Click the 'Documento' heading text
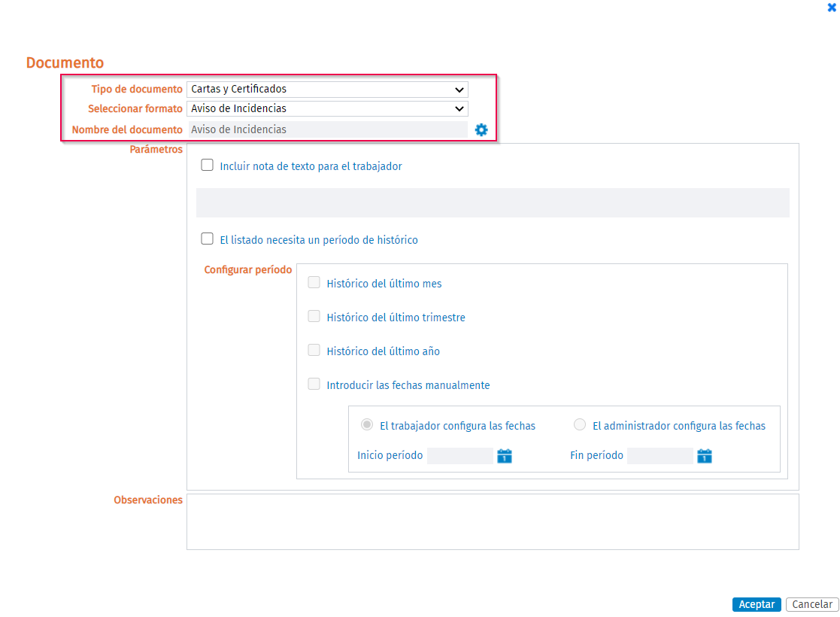The image size is (840, 617). (65, 62)
